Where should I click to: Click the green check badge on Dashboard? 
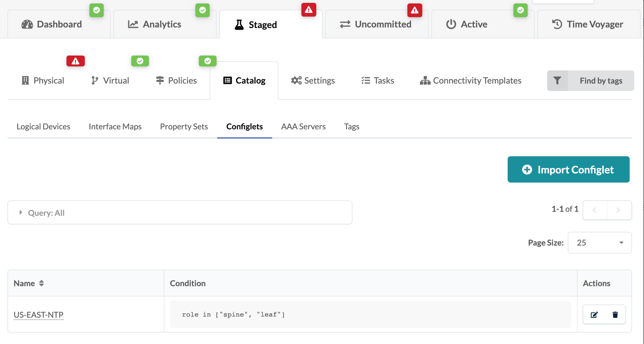[97, 10]
